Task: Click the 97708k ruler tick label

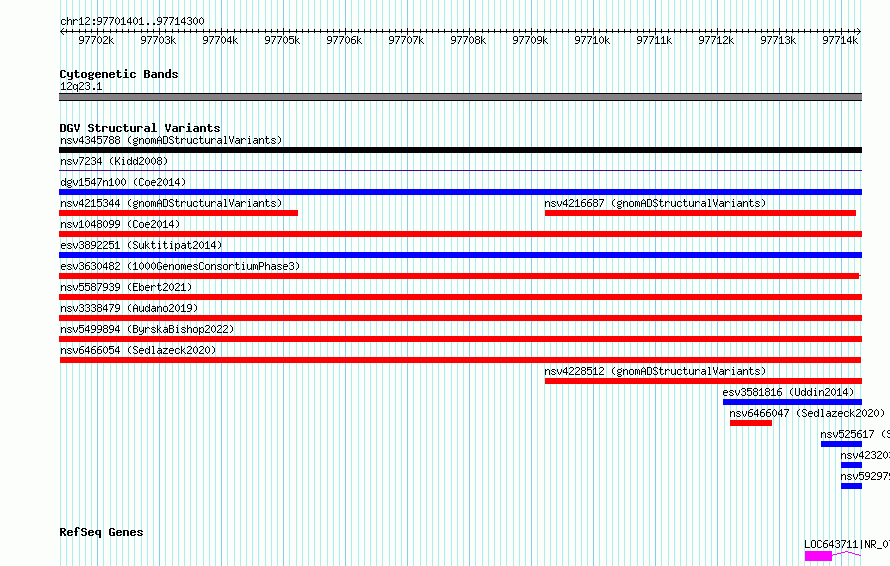Action: pyautogui.click(x=468, y=40)
